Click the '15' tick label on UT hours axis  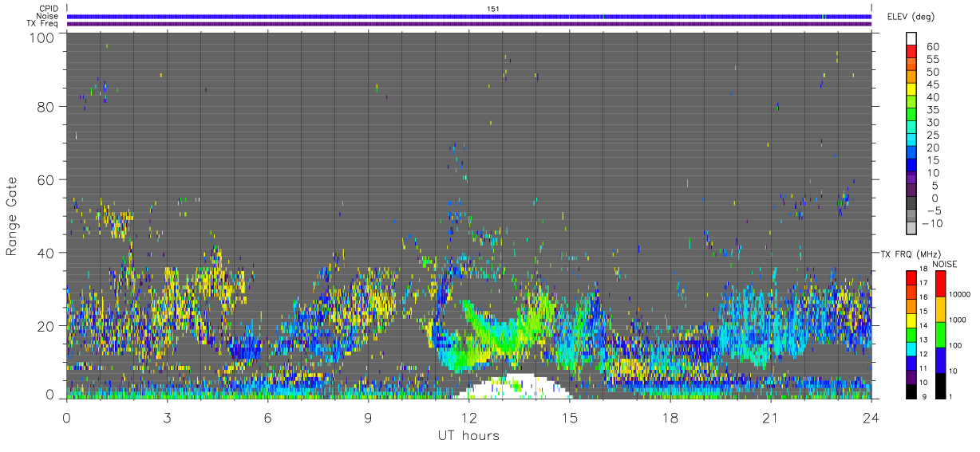pyautogui.click(x=569, y=418)
